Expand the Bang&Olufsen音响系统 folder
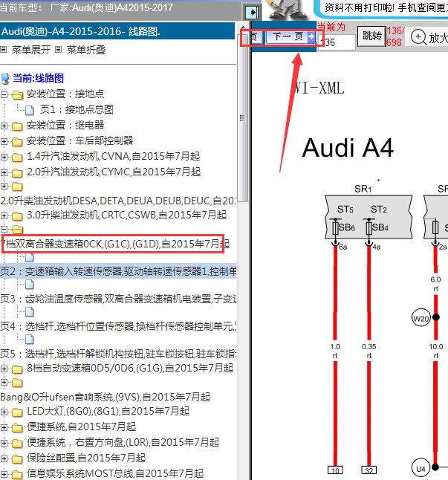 coord(4,382)
